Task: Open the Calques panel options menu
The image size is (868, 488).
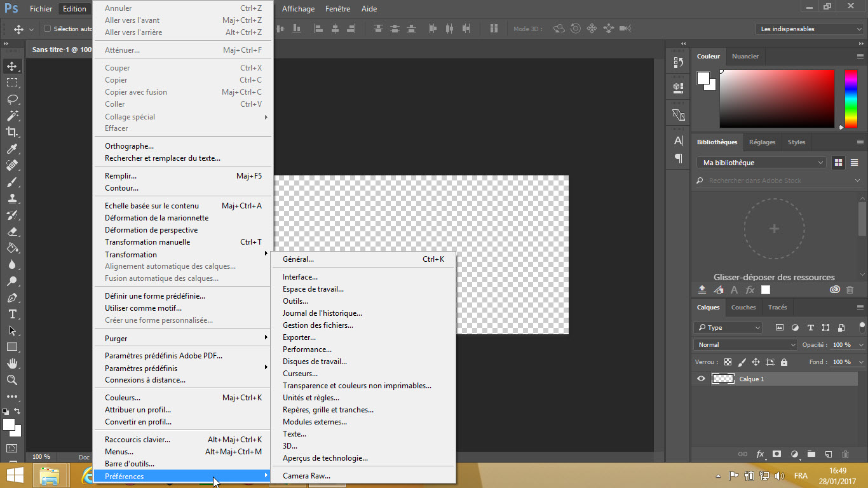Action: point(860,308)
